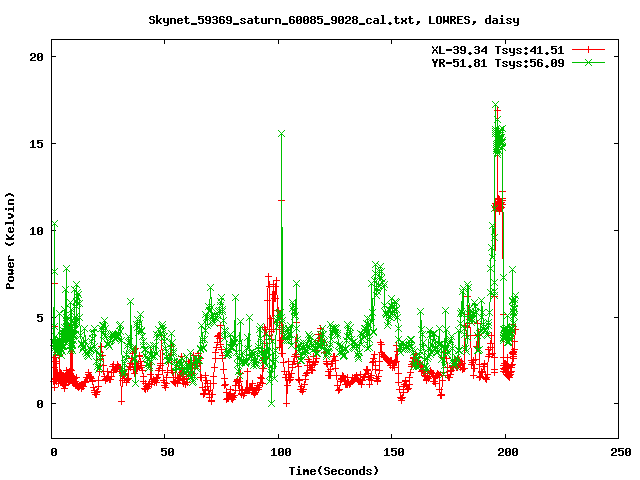Click the green YR legend line sample
Image resolution: width=640 pixels, height=480 pixels.
coord(588,62)
